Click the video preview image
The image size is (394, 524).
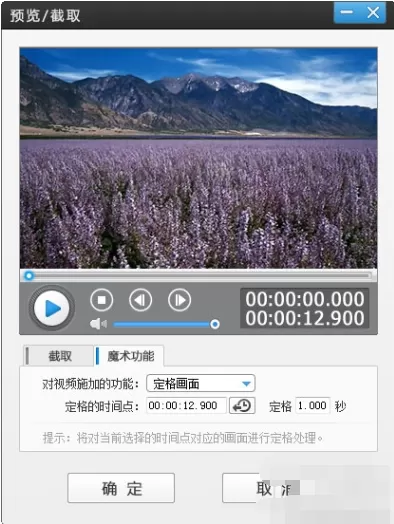[x=199, y=158]
